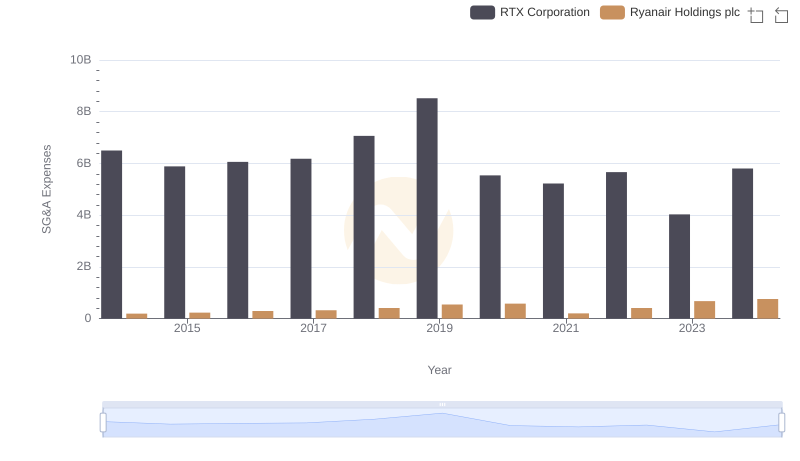Click the first RTX bar for 2014
This screenshot has height=461, width=800.
[112, 235]
